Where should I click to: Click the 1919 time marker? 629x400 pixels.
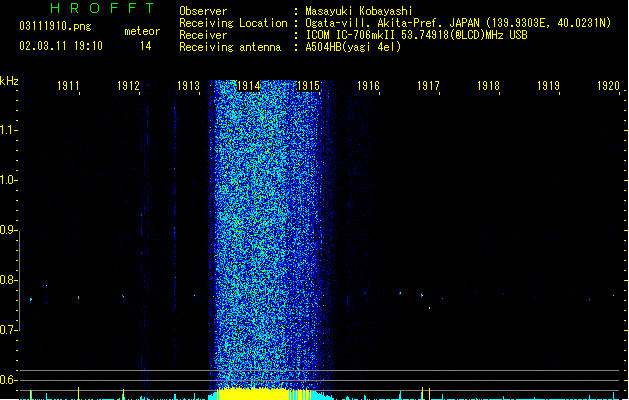pos(548,86)
